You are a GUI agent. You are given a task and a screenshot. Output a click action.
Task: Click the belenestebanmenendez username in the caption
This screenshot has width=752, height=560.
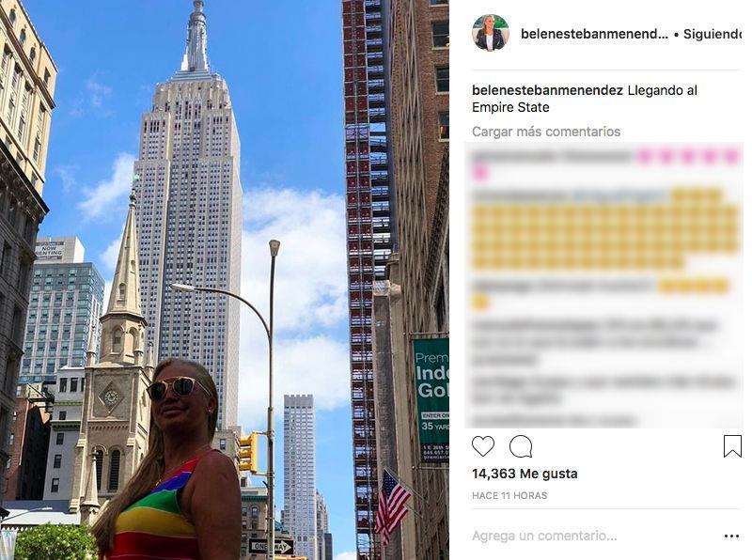(547, 90)
